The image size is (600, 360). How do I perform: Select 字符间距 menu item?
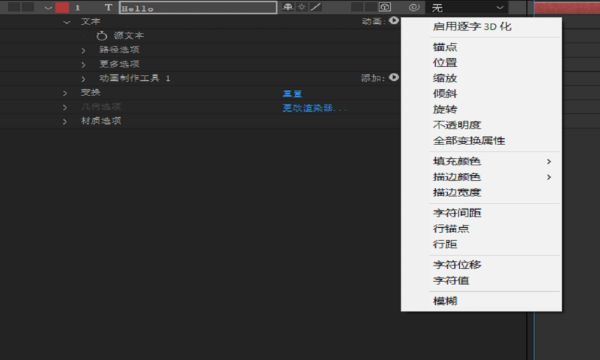481,213
